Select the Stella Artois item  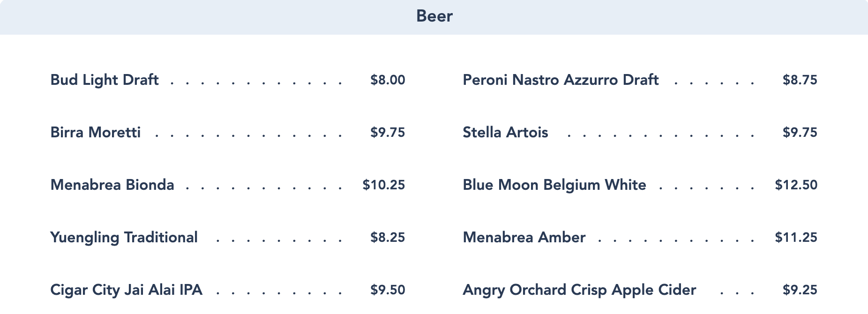tap(505, 133)
